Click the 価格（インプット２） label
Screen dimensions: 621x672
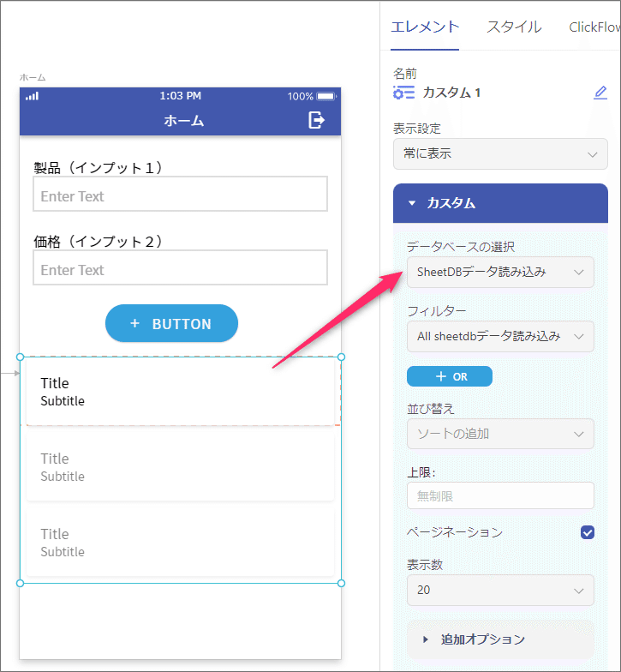(x=98, y=242)
